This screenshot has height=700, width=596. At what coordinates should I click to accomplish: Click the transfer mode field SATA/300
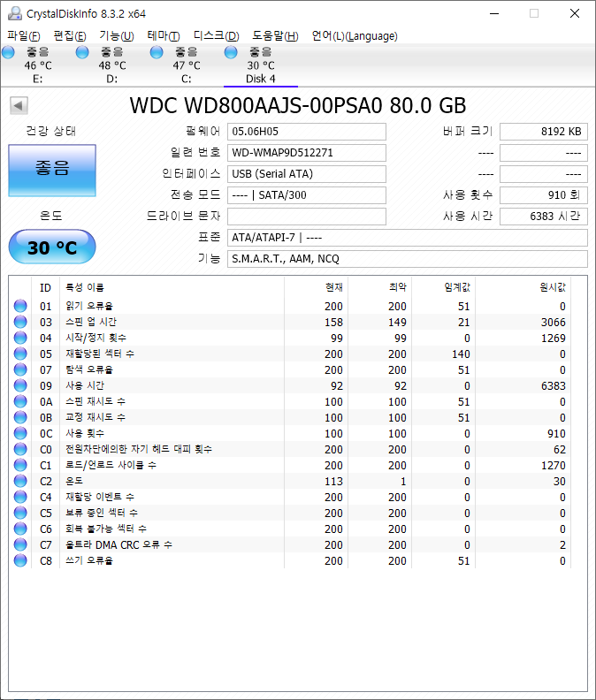click(307, 195)
